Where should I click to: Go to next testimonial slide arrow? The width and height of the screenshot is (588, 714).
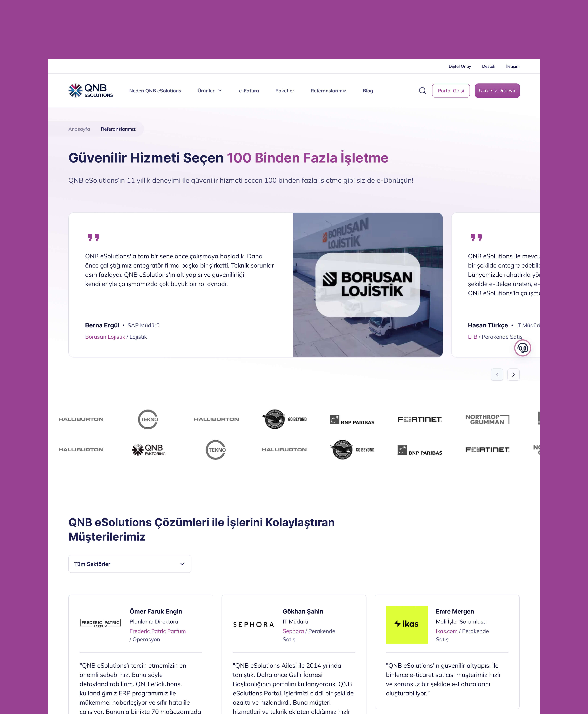point(513,374)
